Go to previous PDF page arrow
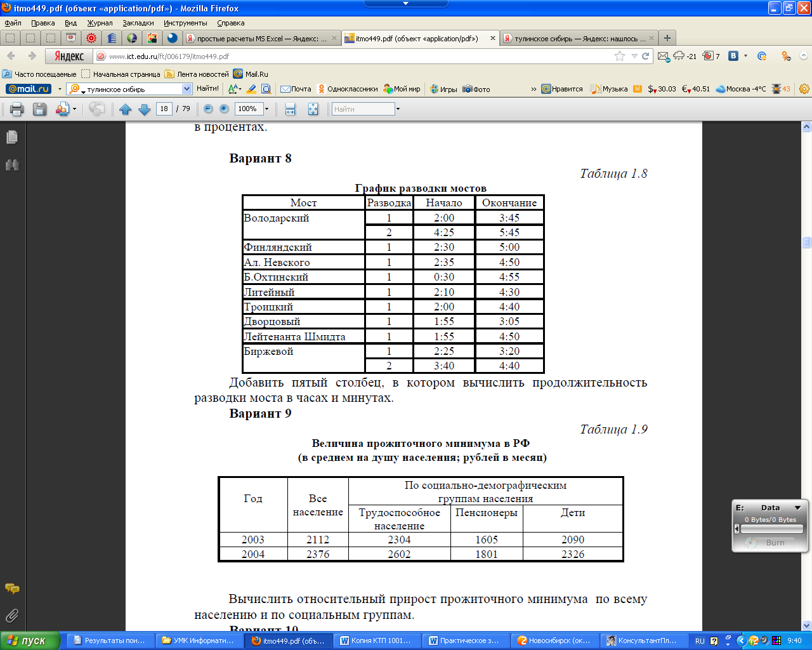812x650 pixels. point(126,109)
